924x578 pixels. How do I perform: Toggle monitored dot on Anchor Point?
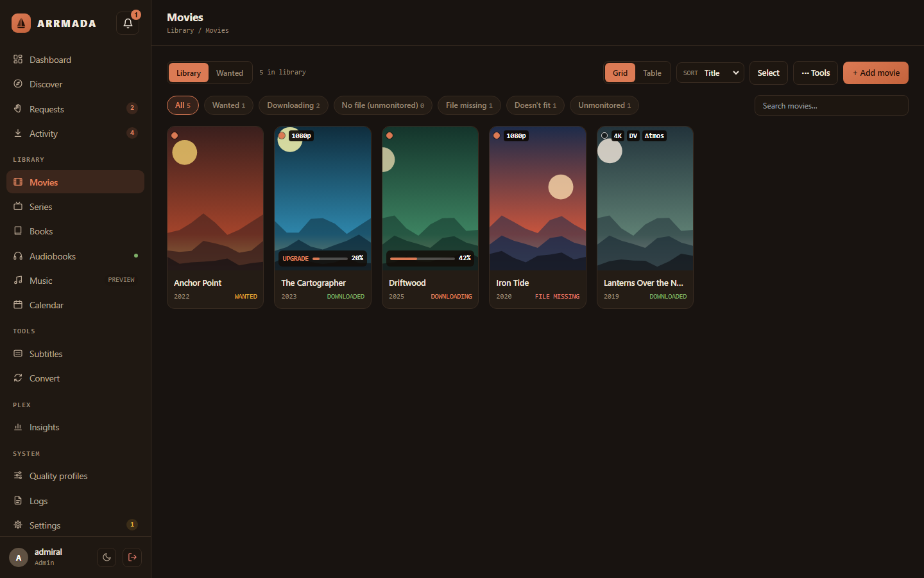(175, 136)
